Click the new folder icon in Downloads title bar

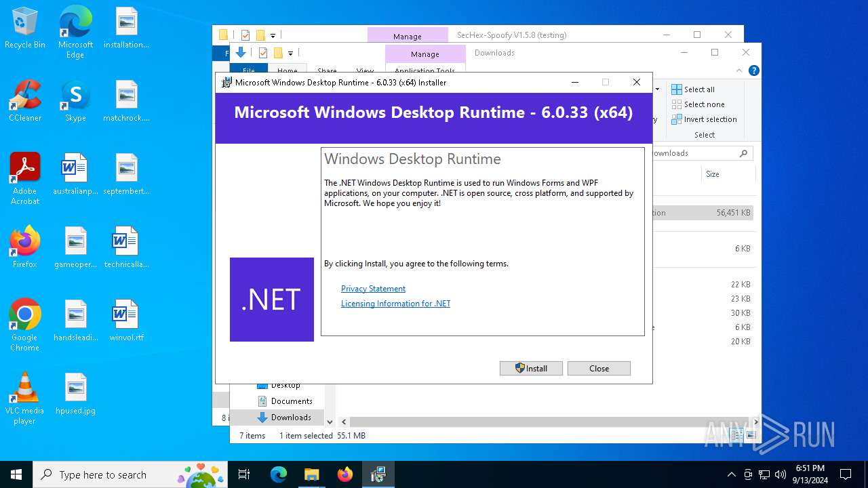coord(277,53)
